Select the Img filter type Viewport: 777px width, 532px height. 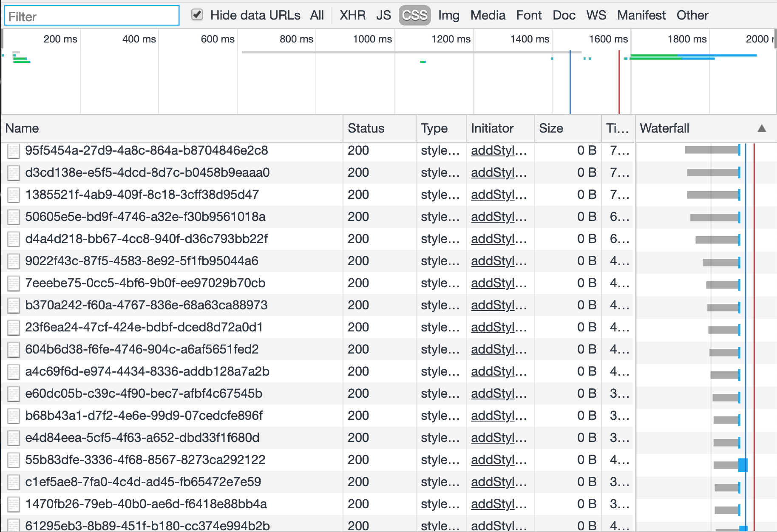point(449,15)
